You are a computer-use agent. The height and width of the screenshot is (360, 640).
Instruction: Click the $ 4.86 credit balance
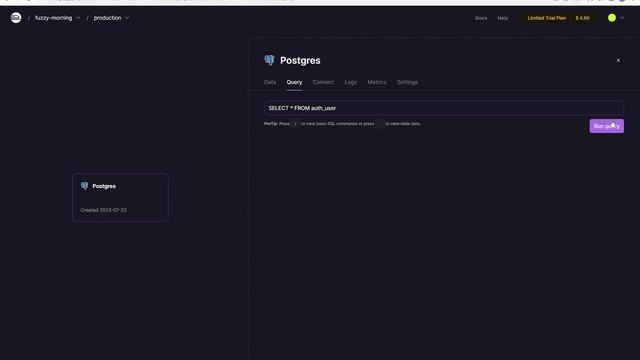(x=582, y=18)
